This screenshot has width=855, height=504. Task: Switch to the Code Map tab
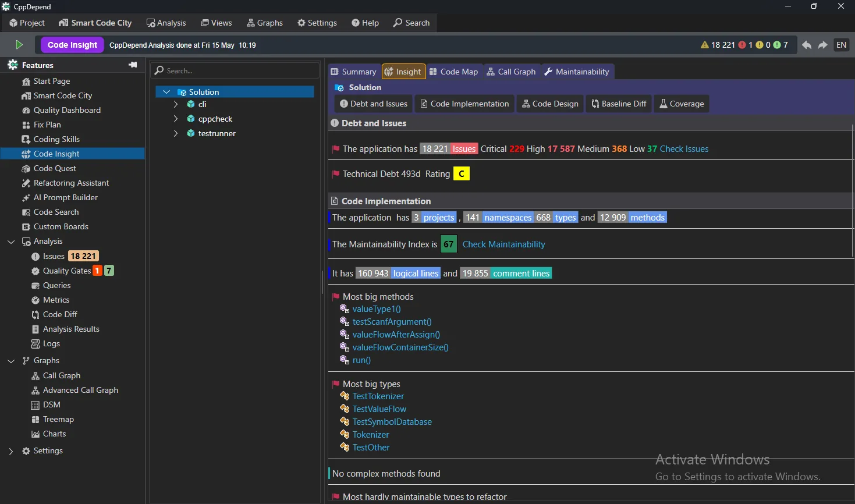coord(454,72)
